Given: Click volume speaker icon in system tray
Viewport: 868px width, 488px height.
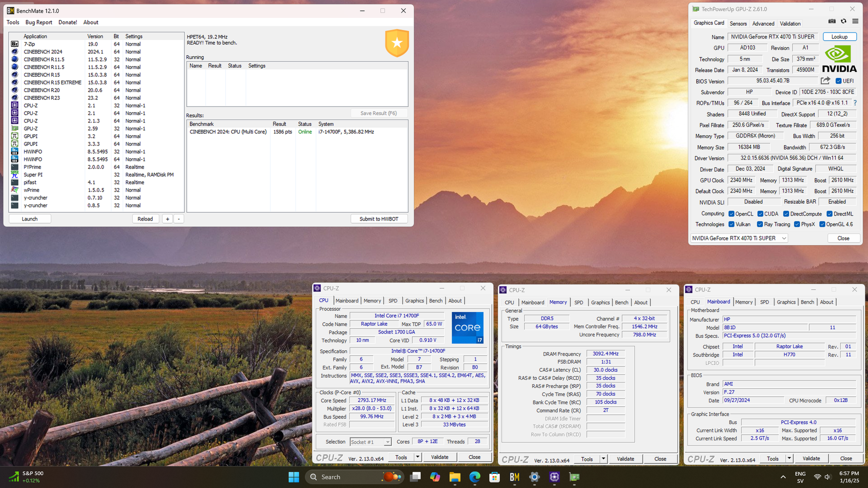Looking at the screenshot, I should click(x=827, y=477).
